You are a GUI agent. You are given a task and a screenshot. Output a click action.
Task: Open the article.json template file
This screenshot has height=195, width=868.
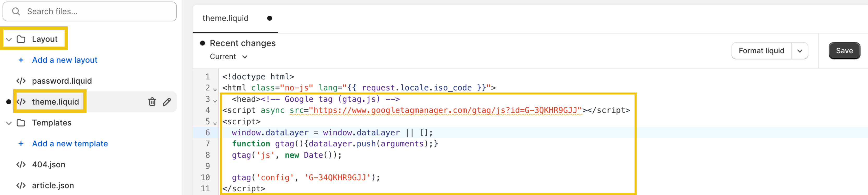(x=53, y=186)
